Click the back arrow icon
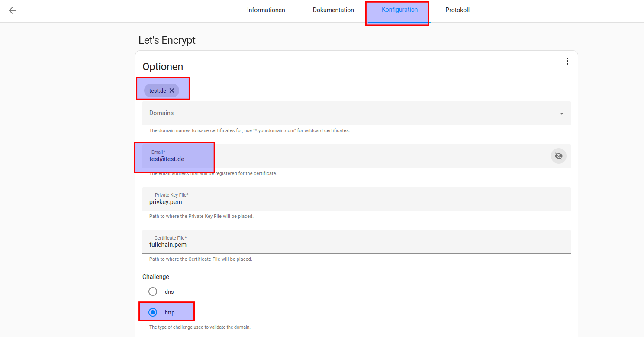Screen dimensions: 644x337 (x=12, y=10)
